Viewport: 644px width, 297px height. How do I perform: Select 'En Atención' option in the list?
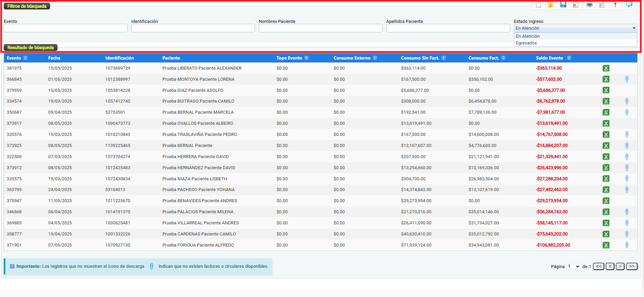(575, 36)
